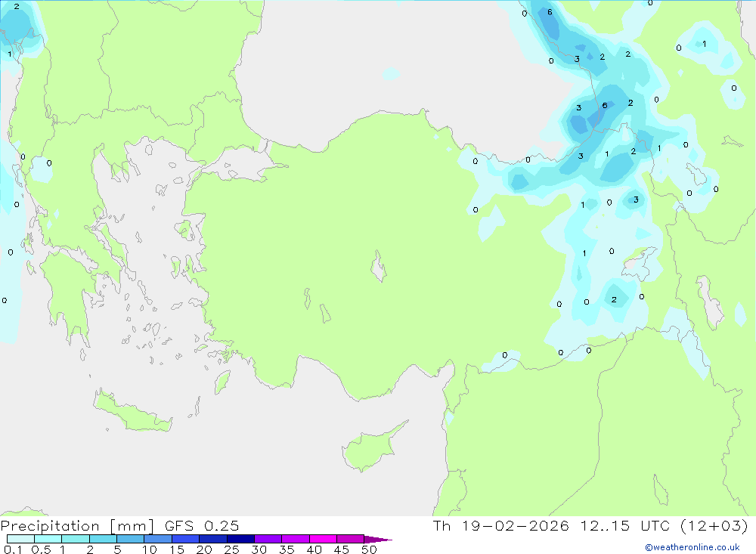Click the "35" legend scale label
The height and width of the screenshot is (554, 756).
pyautogui.click(x=287, y=549)
